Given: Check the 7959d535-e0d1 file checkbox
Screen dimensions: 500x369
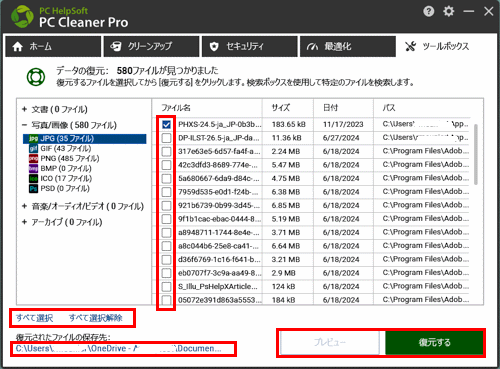Looking at the screenshot, I should pyautogui.click(x=166, y=192).
